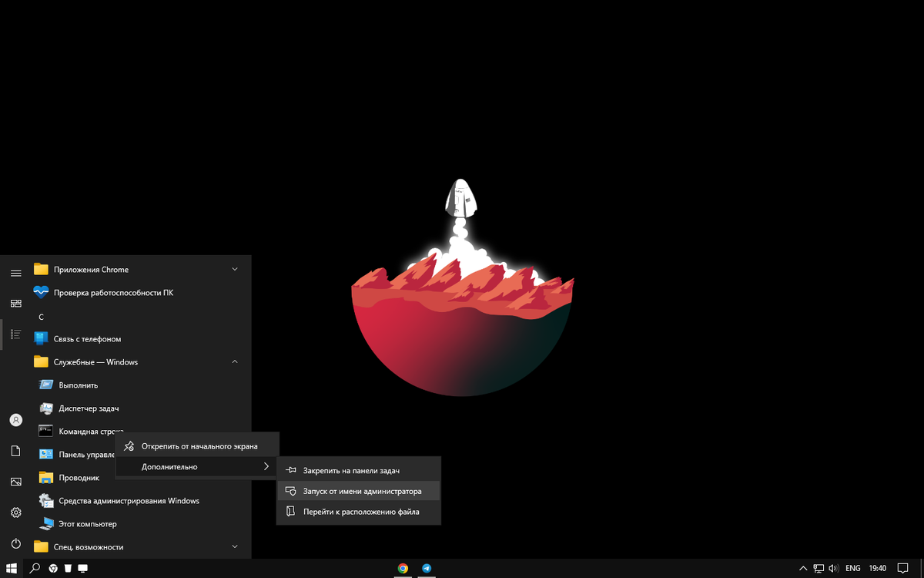Open Панель управления entry
Viewport: 924px width, 578px height.
pos(75,455)
